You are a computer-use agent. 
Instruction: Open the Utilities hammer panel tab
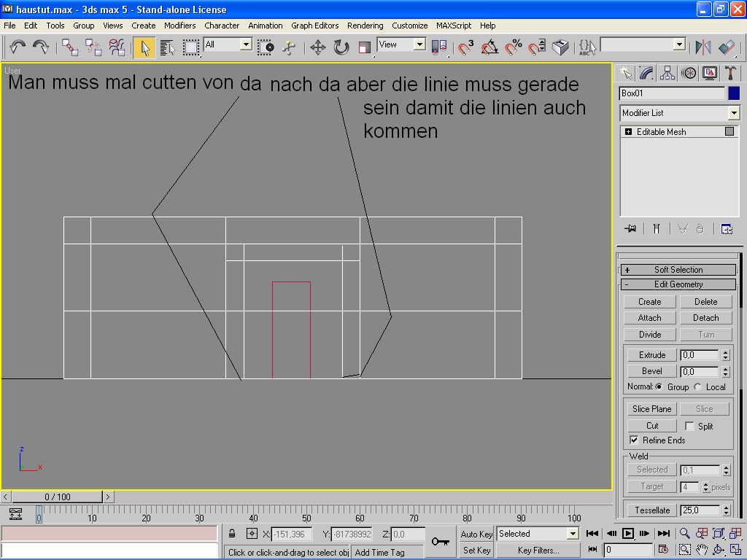coord(729,73)
